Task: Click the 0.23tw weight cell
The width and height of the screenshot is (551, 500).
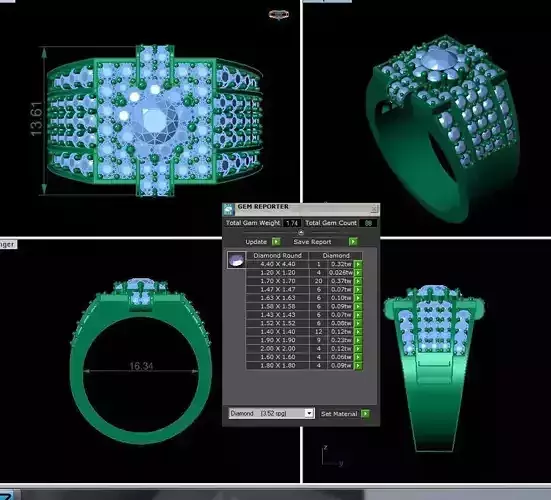Action: (x=341, y=340)
